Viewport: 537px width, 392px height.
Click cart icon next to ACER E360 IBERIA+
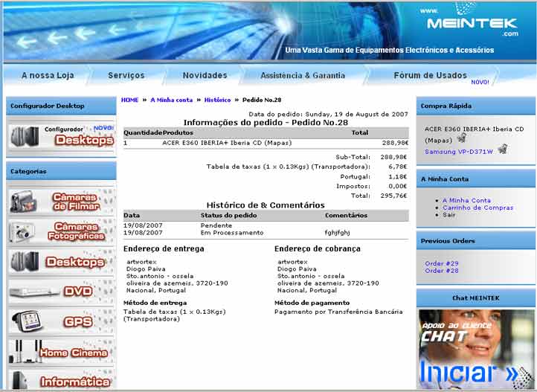pos(462,138)
